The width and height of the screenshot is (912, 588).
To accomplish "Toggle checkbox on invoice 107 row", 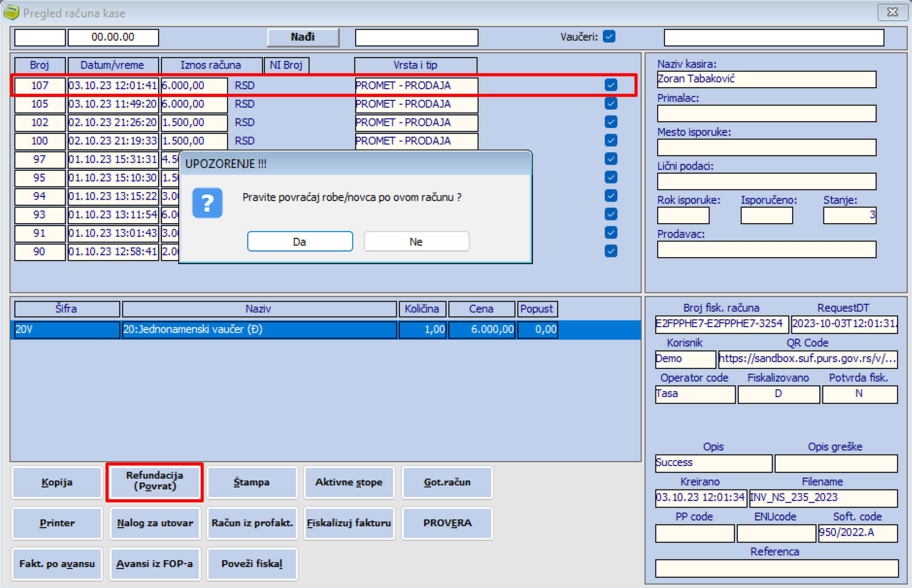I will (611, 85).
